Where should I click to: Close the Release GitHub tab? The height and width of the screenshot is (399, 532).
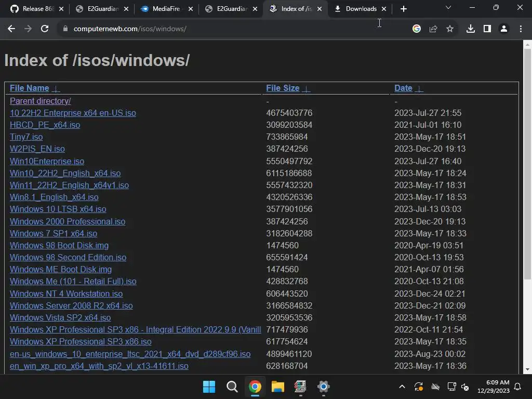click(61, 9)
